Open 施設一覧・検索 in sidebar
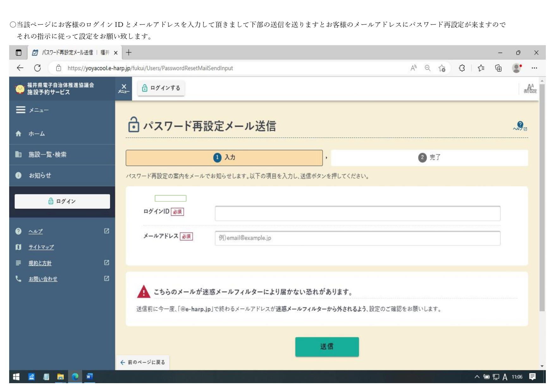The image size is (555, 392). [x=62, y=154]
